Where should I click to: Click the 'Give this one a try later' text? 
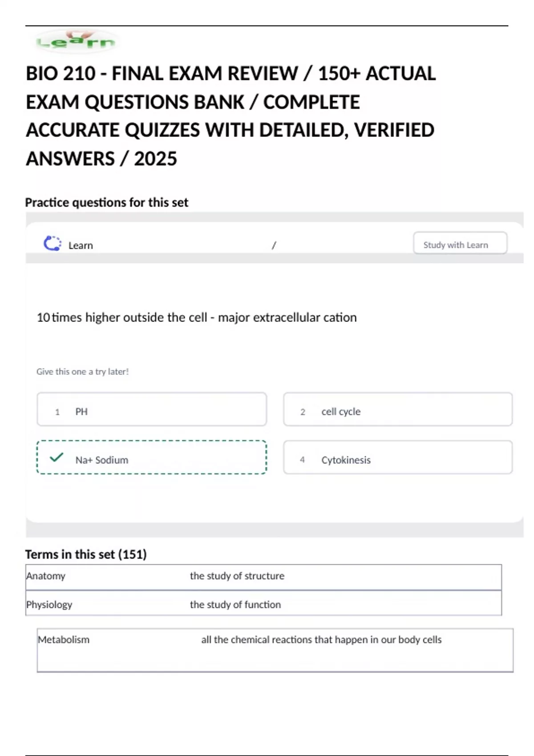click(83, 372)
